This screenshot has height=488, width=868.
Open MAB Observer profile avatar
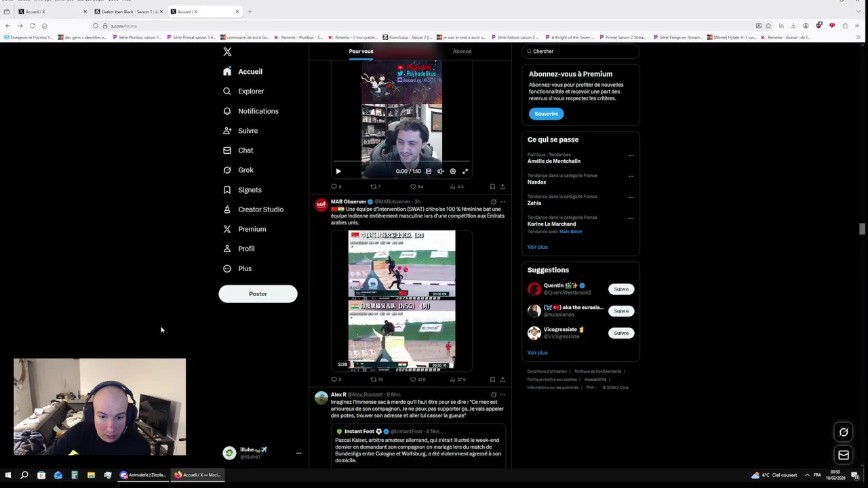(321, 205)
